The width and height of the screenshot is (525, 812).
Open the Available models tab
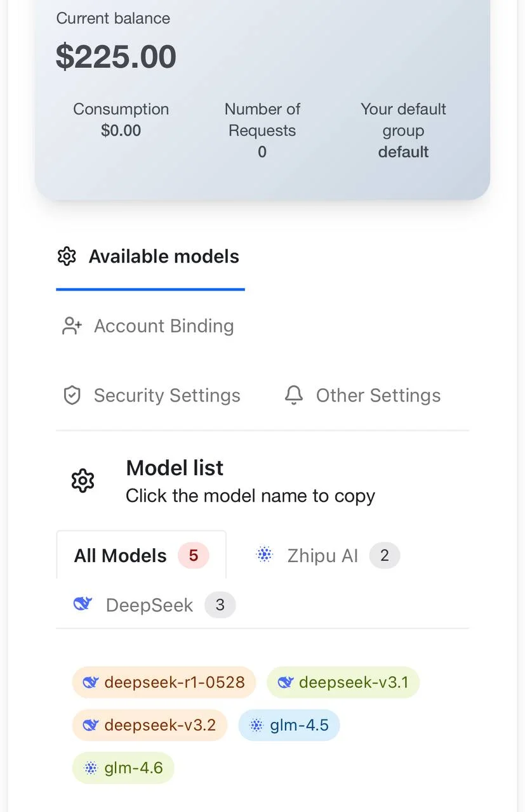point(164,257)
